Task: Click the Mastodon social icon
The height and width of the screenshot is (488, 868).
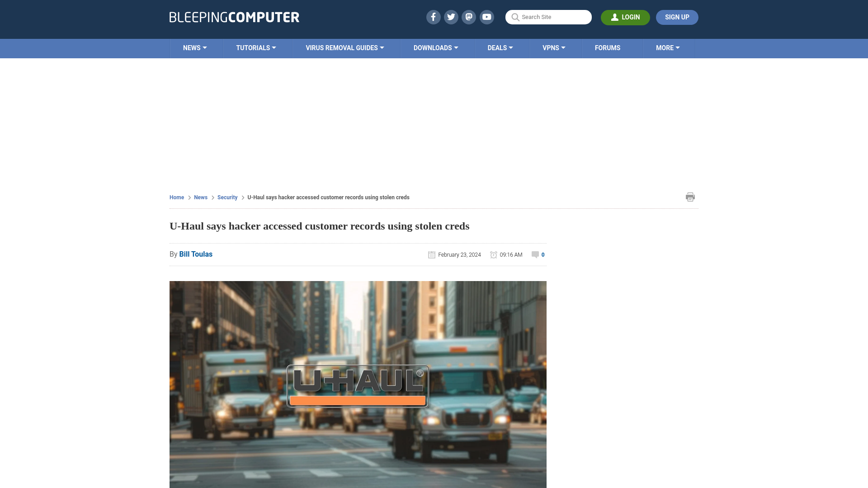Action: point(468,17)
